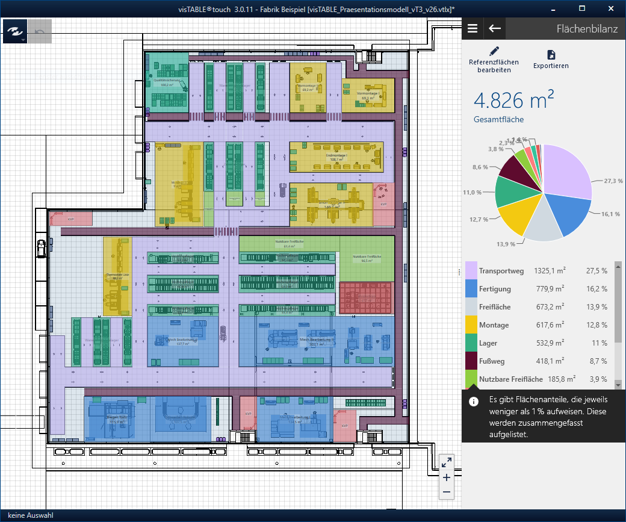
Task: Click the Fertigung list label
Action: click(495, 289)
